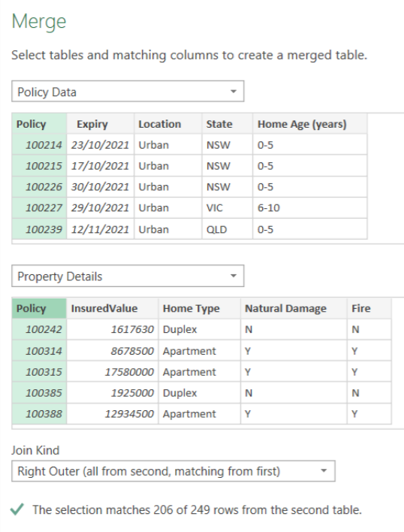Select the Policy column in Policy Data table
The image size is (404, 532).
click(39, 124)
